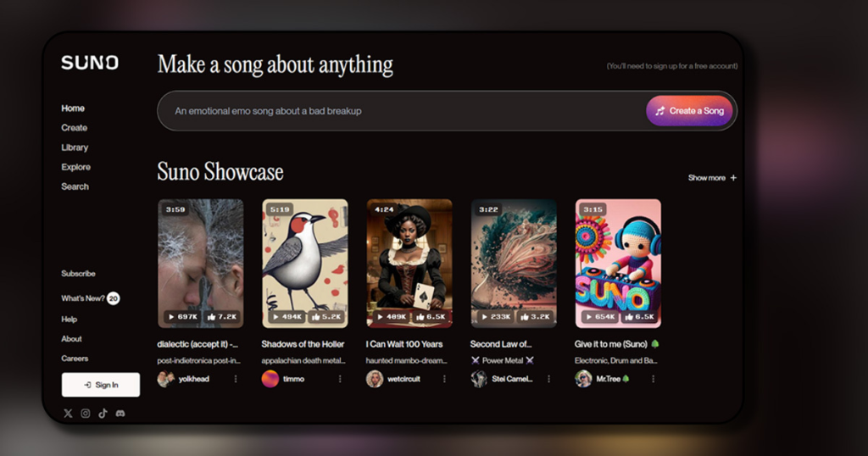The height and width of the screenshot is (456, 868).
Task: Click yolkhead's profile avatar
Action: point(165,379)
